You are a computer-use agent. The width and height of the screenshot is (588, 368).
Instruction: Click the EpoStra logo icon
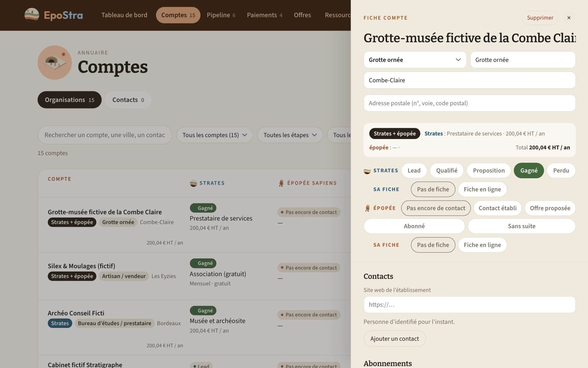[32, 15]
